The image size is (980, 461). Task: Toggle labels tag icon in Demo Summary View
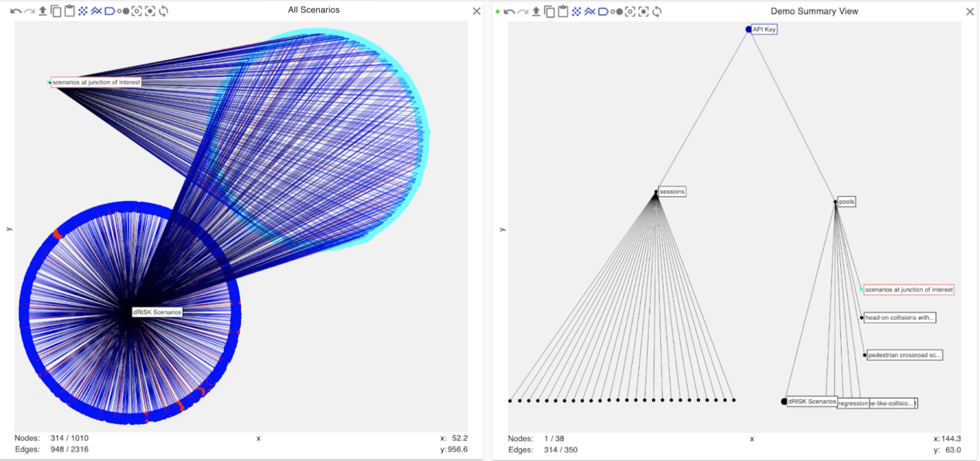603,11
